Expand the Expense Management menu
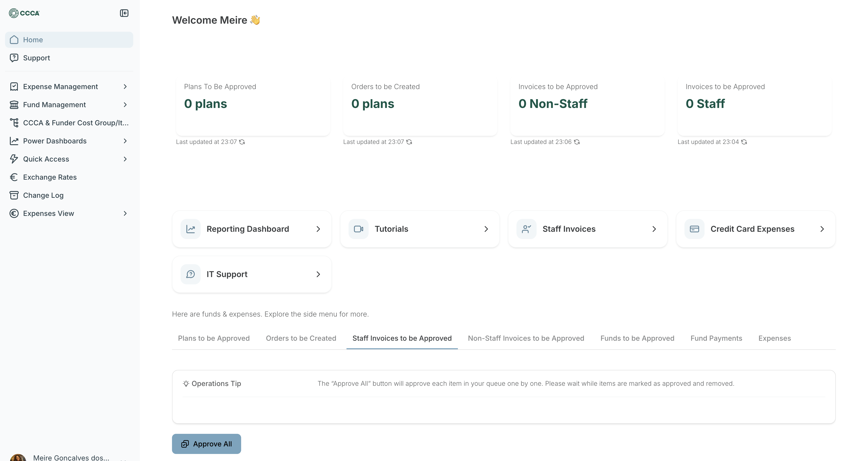 point(125,87)
